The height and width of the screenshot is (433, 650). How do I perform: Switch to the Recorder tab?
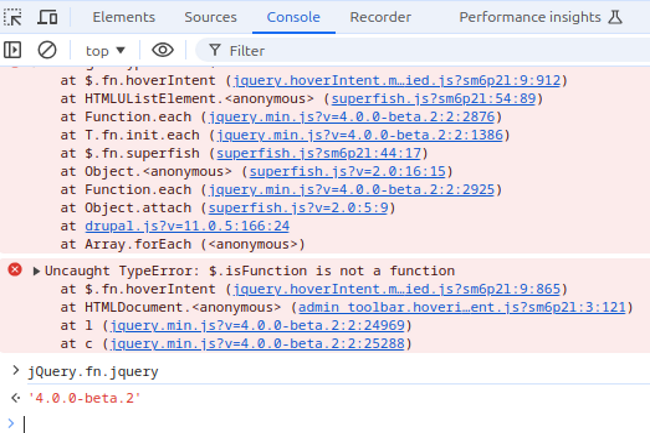(380, 17)
